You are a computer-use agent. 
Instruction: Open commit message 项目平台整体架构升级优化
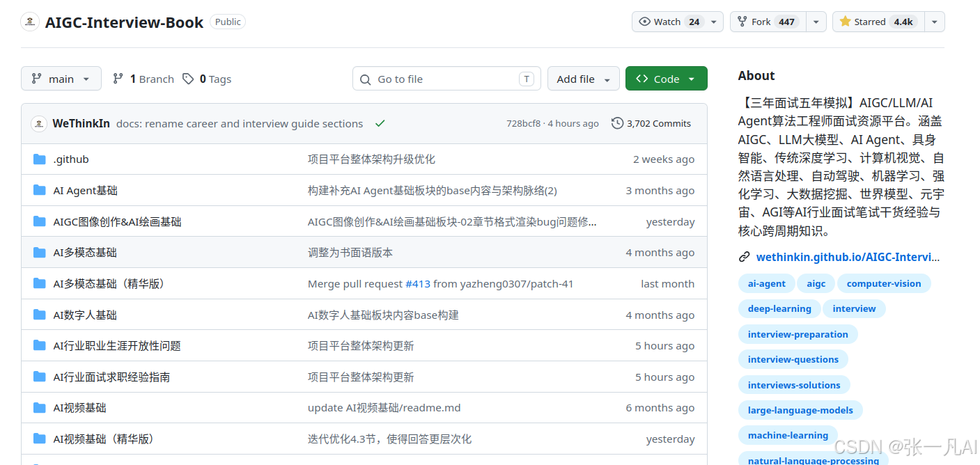coord(371,159)
